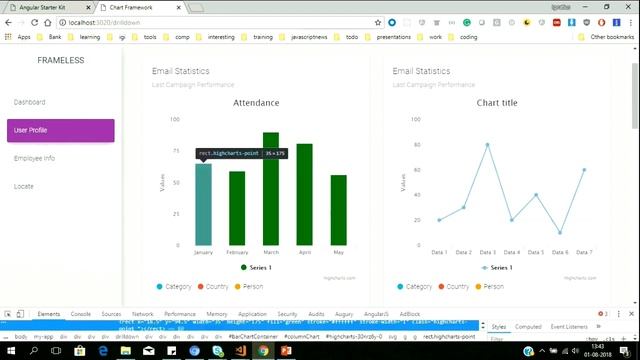Select #barChartContainer in the DevTools breadcrumb
This screenshot has height=360, width=640.
[x=253, y=337]
